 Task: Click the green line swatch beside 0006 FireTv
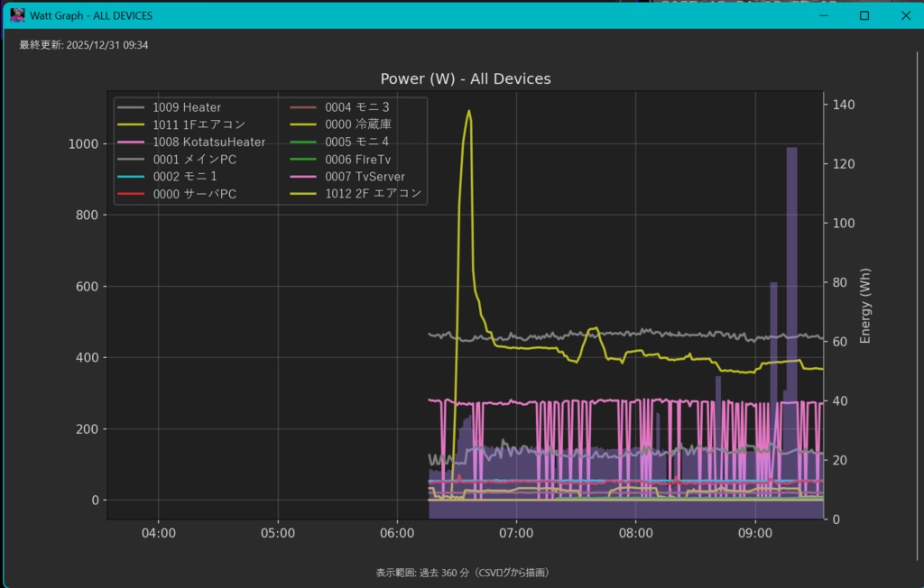[x=303, y=159]
